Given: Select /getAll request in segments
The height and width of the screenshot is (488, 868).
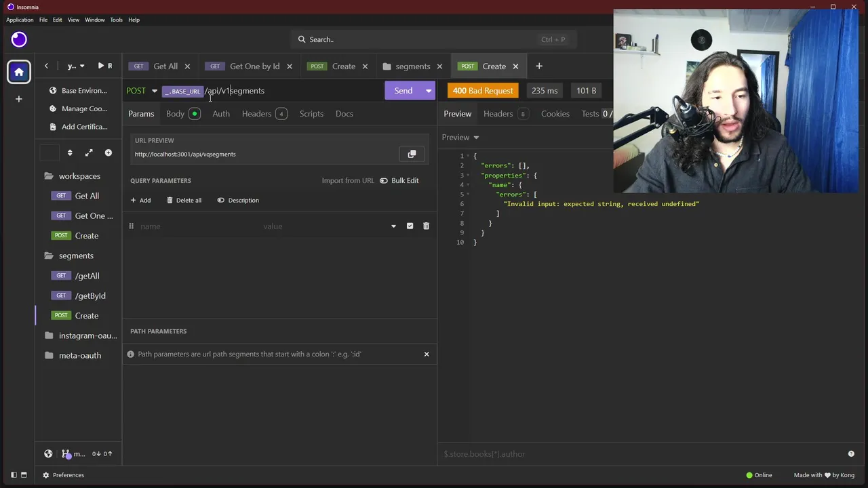Looking at the screenshot, I should click(x=77, y=276).
